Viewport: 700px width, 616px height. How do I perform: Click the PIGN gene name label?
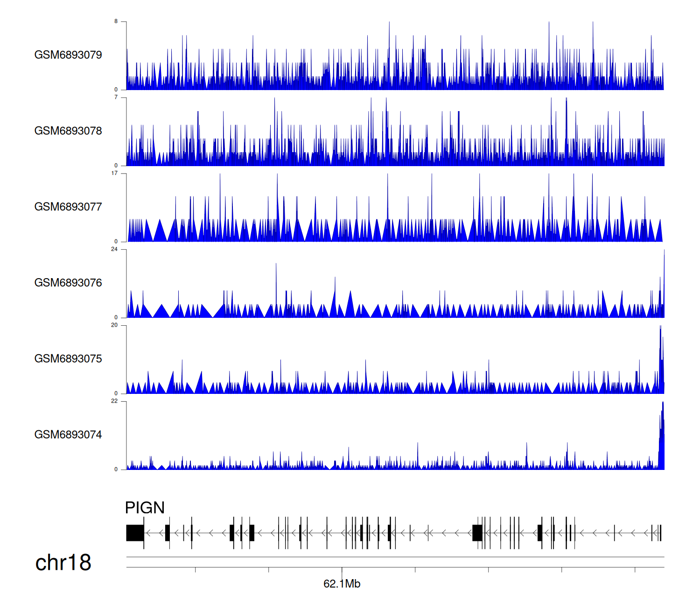click(145, 508)
